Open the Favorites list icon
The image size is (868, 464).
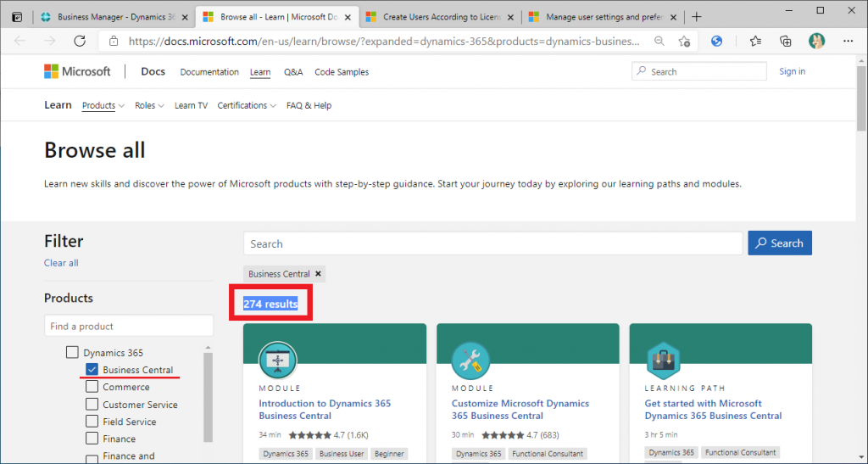coord(755,41)
